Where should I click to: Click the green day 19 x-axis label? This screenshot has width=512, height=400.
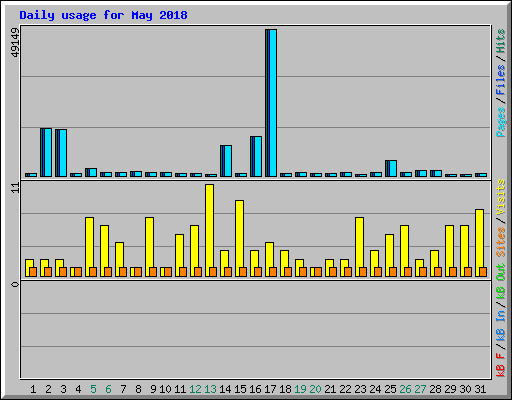coord(300,389)
